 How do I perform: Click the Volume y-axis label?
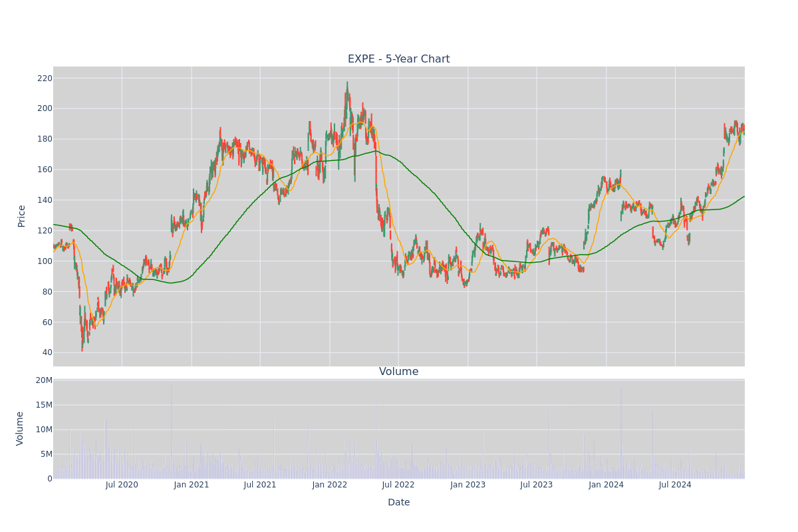click(20, 428)
